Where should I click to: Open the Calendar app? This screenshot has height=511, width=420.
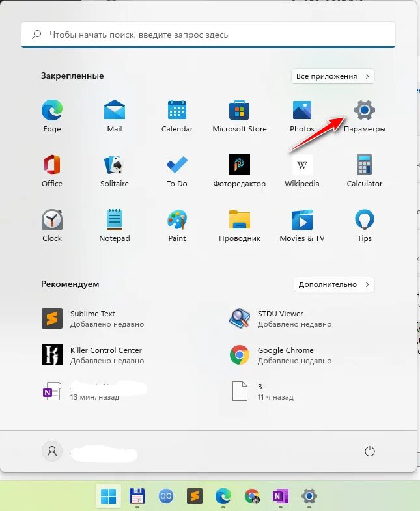(177, 117)
